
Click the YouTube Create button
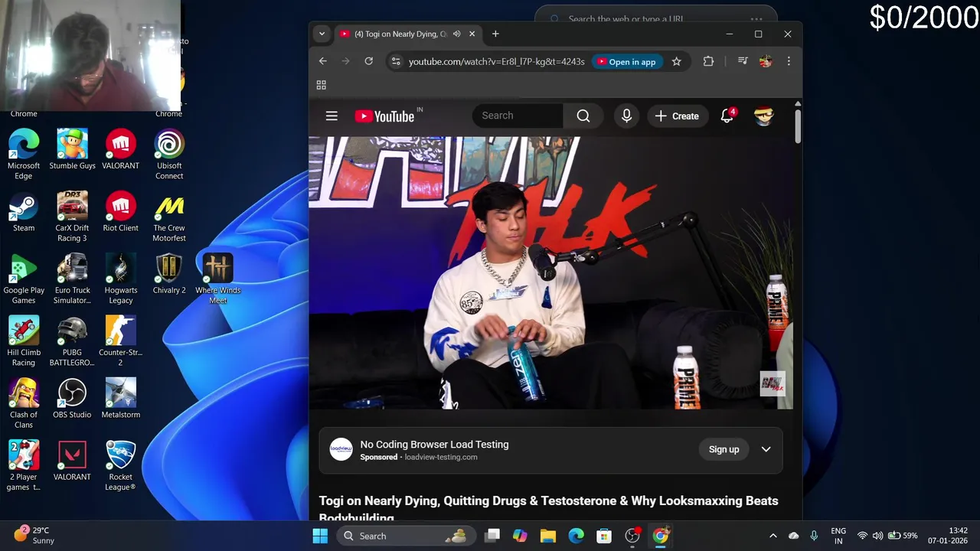[x=677, y=116]
